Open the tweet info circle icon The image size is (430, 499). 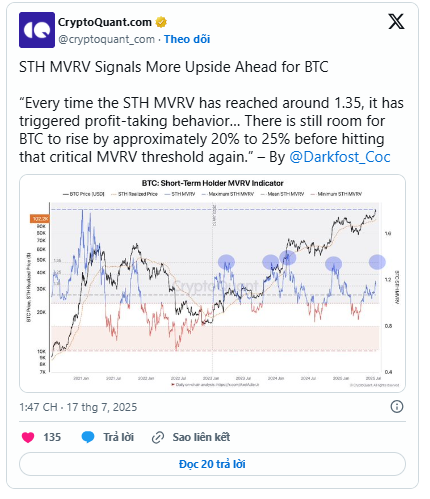point(397,407)
